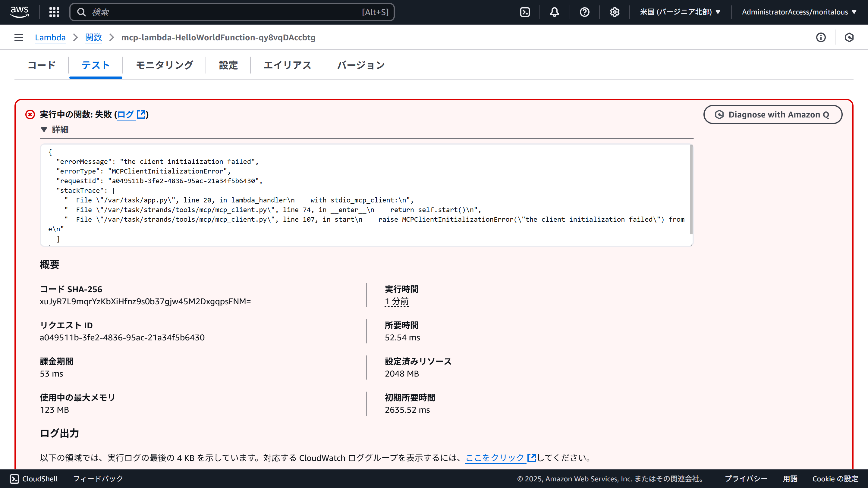The width and height of the screenshot is (868, 488).
Task: Click the AWS logo home icon
Action: [20, 12]
